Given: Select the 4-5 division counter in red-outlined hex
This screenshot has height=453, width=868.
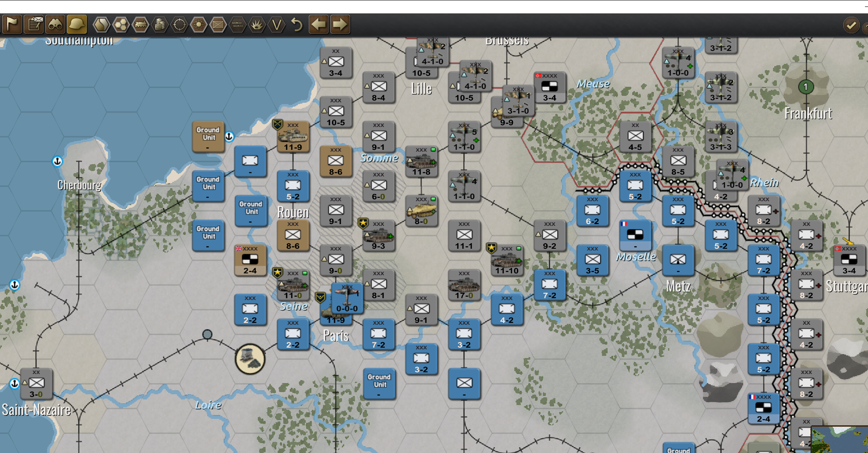Looking at the screenshot, I should [635, 136].
